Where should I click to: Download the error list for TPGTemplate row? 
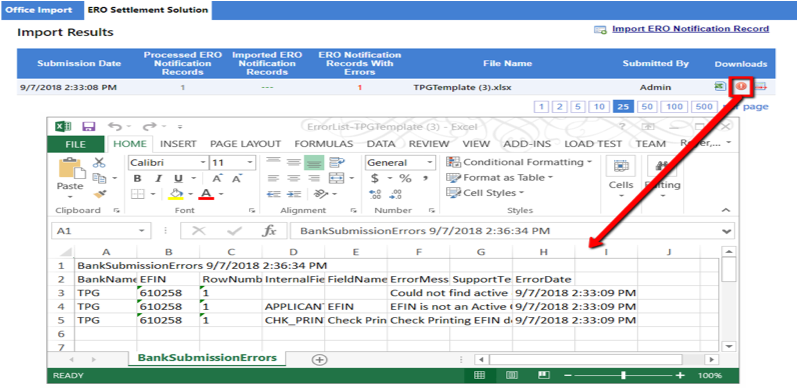coord(741,87)
